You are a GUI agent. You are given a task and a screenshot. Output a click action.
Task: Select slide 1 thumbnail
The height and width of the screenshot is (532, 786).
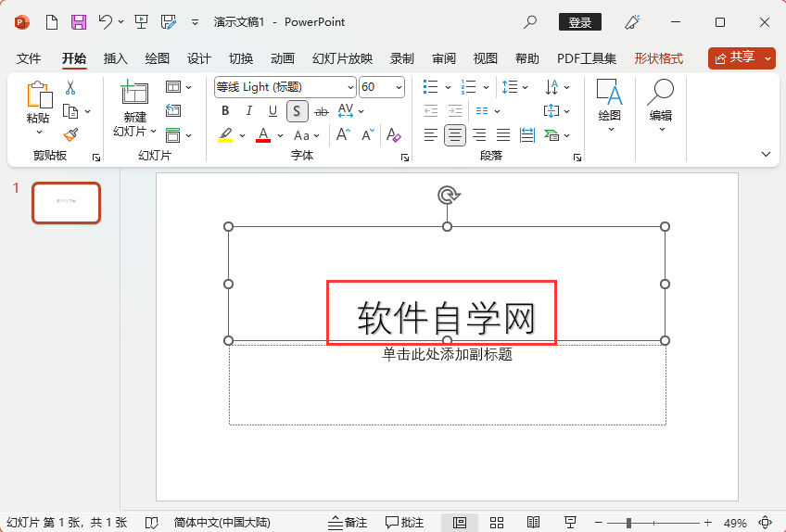[x=66, y=203]
